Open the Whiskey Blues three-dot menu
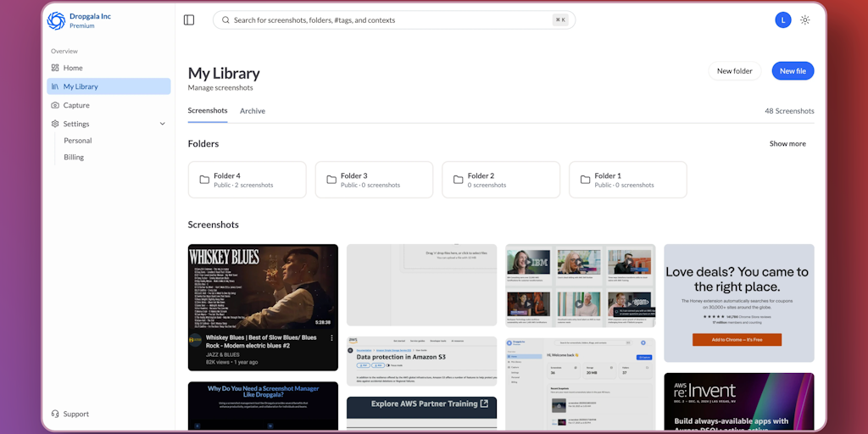This screenshot has width=868, height=434. click(x=331, y=337)
